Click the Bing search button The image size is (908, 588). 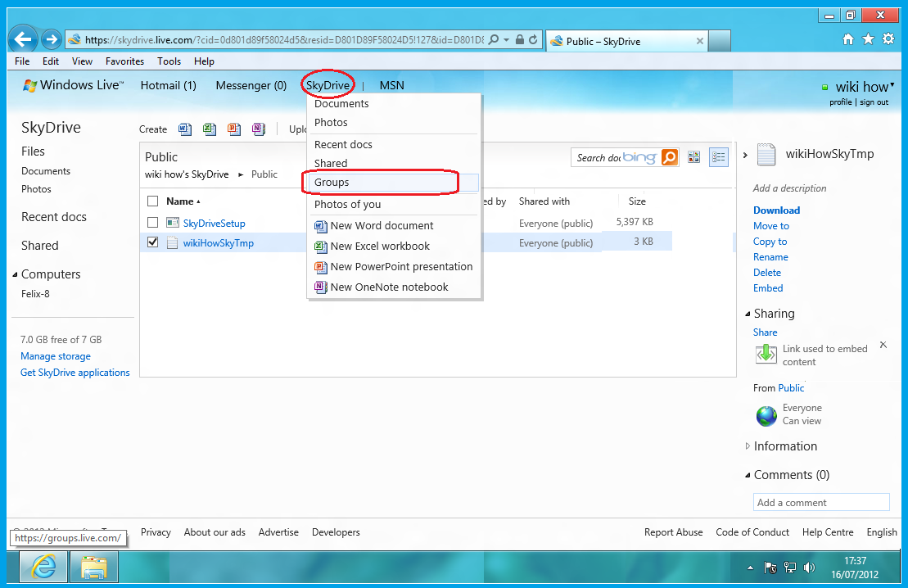pos(670,157)
